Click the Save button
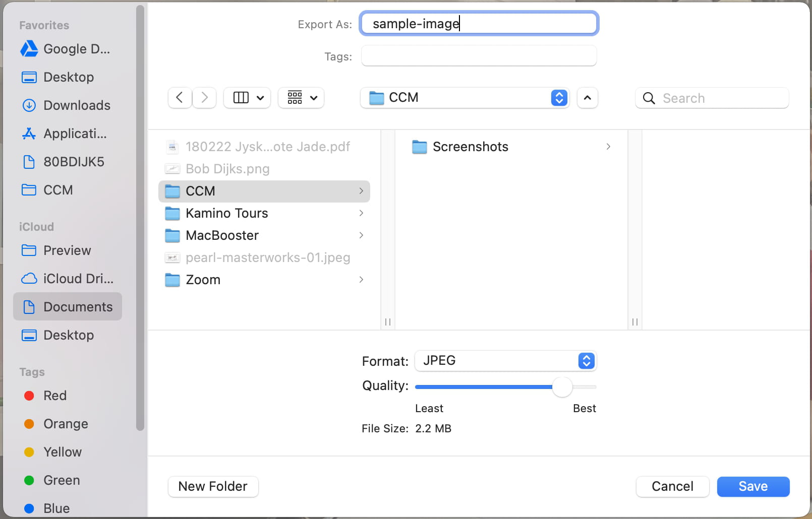The height and width of the screenshot is (519, 812). tap(753, 486)
